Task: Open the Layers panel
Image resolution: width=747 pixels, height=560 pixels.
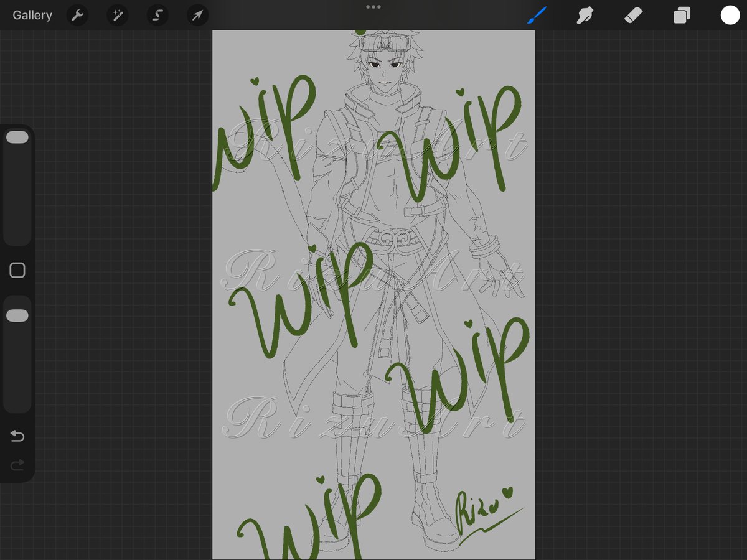Action: click(x=682, y=15)
